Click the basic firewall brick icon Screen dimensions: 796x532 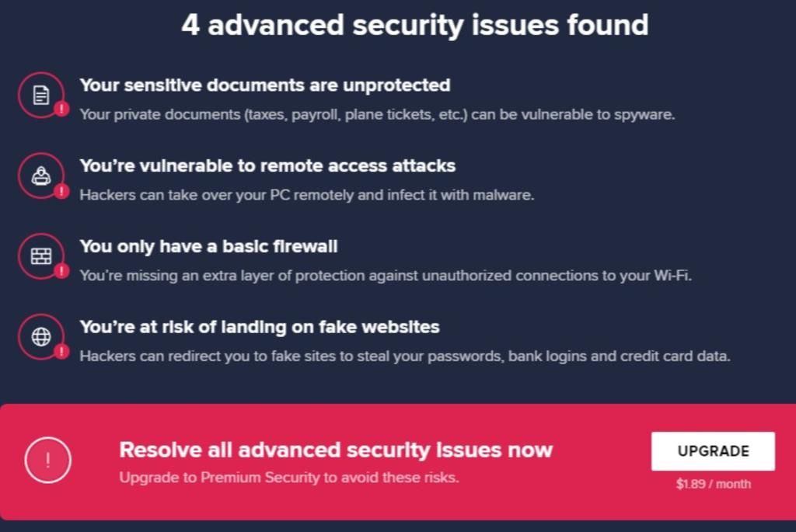[x=41, y=256]
